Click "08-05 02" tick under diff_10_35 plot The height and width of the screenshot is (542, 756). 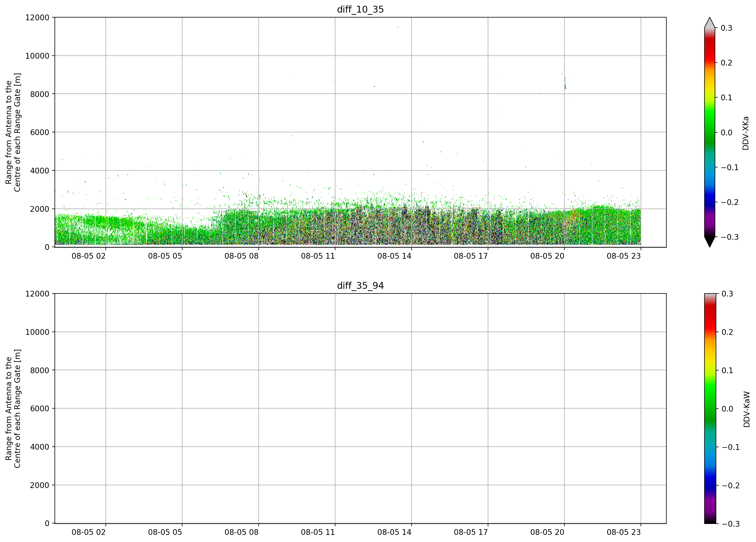coord(89,256)
